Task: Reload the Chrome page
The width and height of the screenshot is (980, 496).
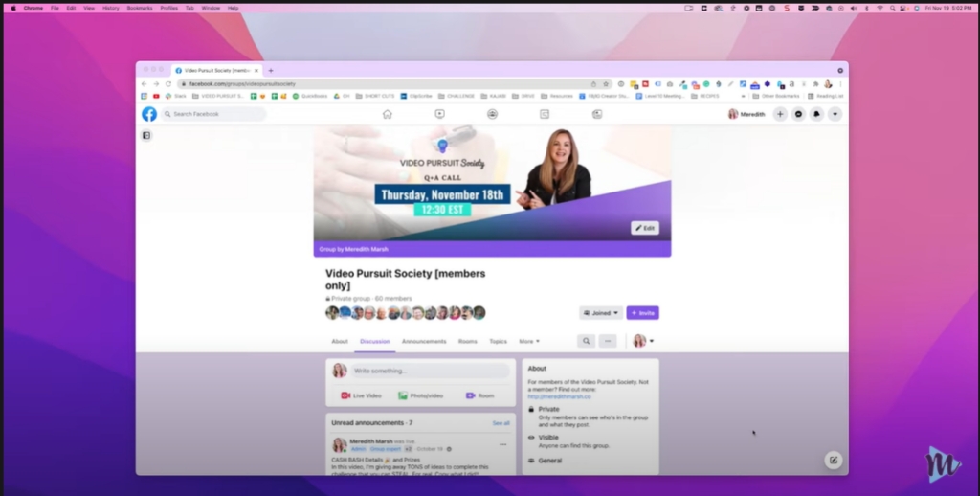Action: [x=168, y=84]
